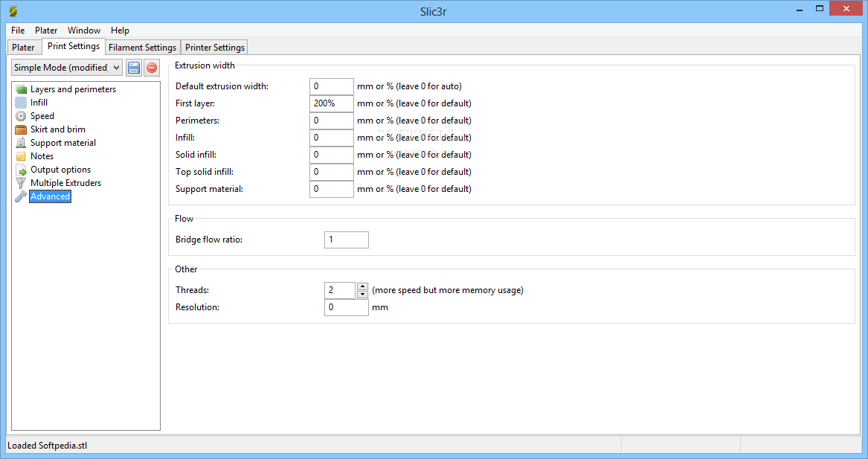Click the Notes yellow note icon
This screenshot has height=459, width=868.
coord(21,156)
